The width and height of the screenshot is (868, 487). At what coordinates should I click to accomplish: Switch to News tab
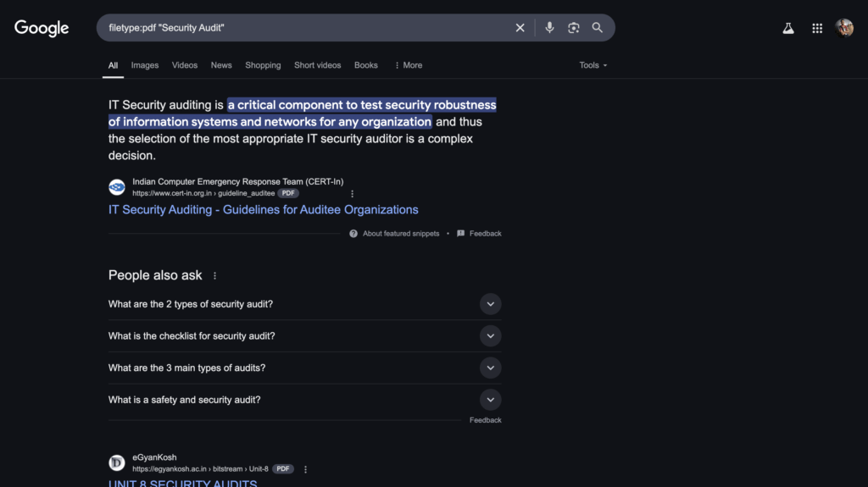[221, 65]
